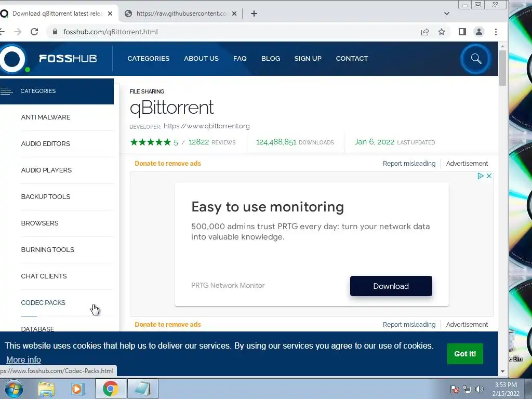Image resolution: width=532 pixels, height=399 pixels.
Task: Click the taskbar clock showing 3:53 PM
Action: [506, 389]
